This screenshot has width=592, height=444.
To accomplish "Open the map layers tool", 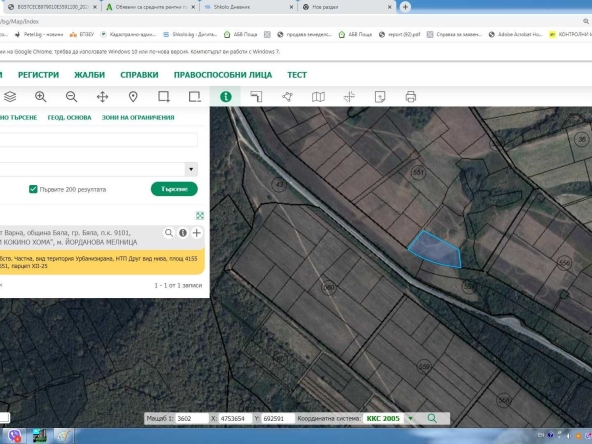I will pyautogui.click(x=10, y=97).
